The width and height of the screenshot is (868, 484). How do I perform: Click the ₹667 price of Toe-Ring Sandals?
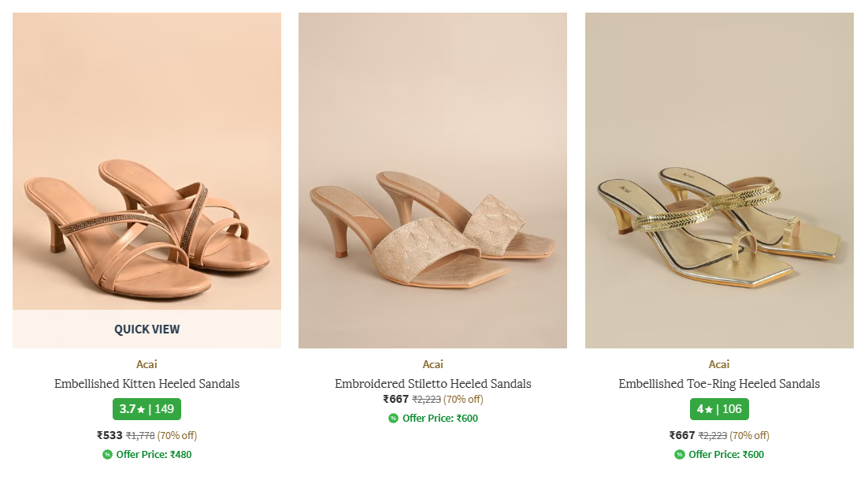(x=682, y=435)
